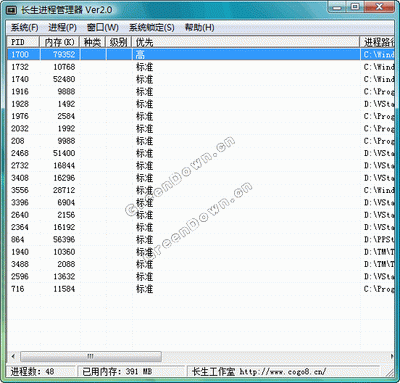
Task: Click the horizontal scrollbar thumb
Action: coord(91,356)
